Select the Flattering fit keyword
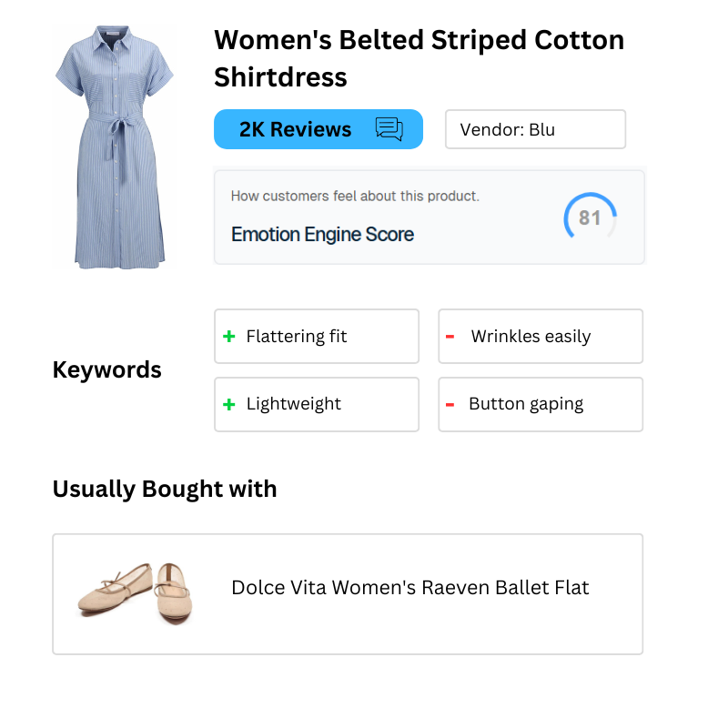 [317, 336]
